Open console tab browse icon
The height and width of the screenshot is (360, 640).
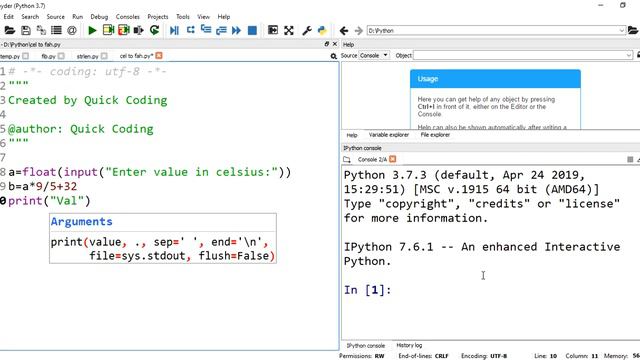tap(347, 159)
